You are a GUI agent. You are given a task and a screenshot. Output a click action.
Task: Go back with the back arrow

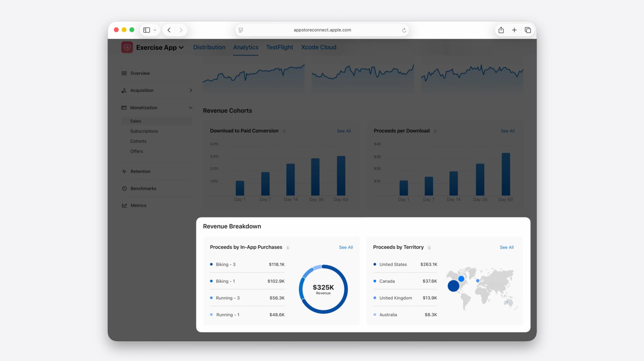click(x=169, y=30)
